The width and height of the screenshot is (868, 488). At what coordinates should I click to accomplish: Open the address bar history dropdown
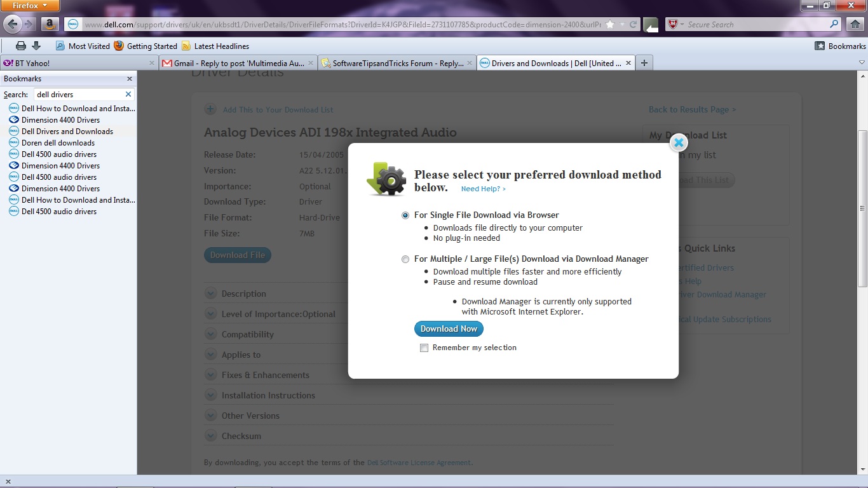coord(621,25)
